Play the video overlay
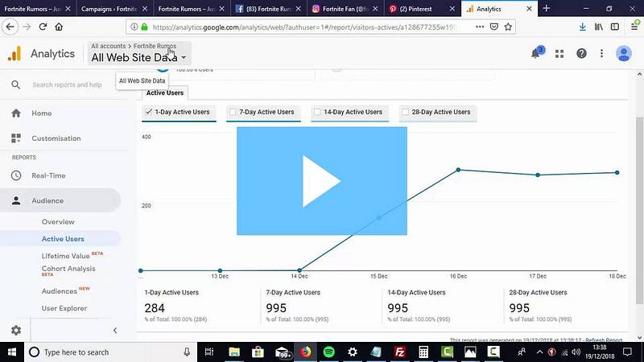Viewport: 644px width, 362px height. [x=321, y=181]
